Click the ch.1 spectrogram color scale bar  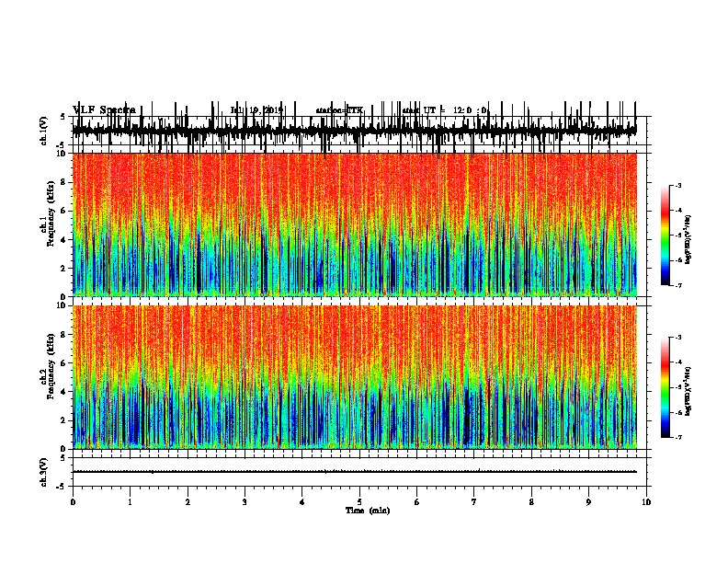point(665,235)
